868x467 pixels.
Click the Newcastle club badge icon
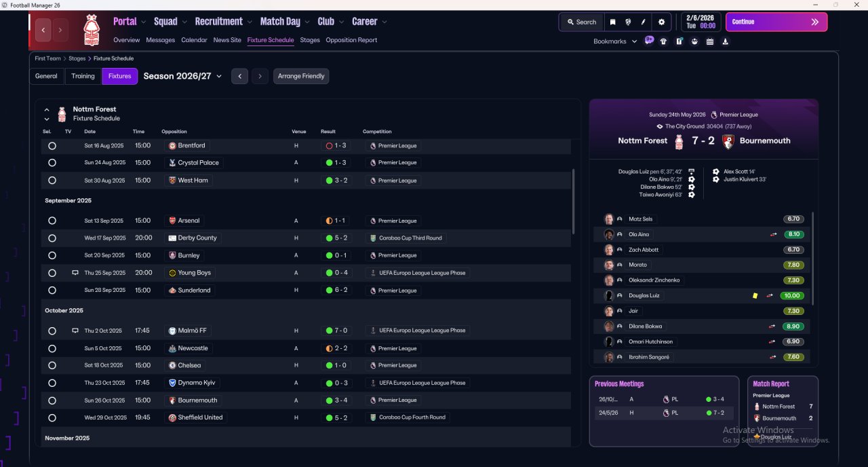pos(172,348)
